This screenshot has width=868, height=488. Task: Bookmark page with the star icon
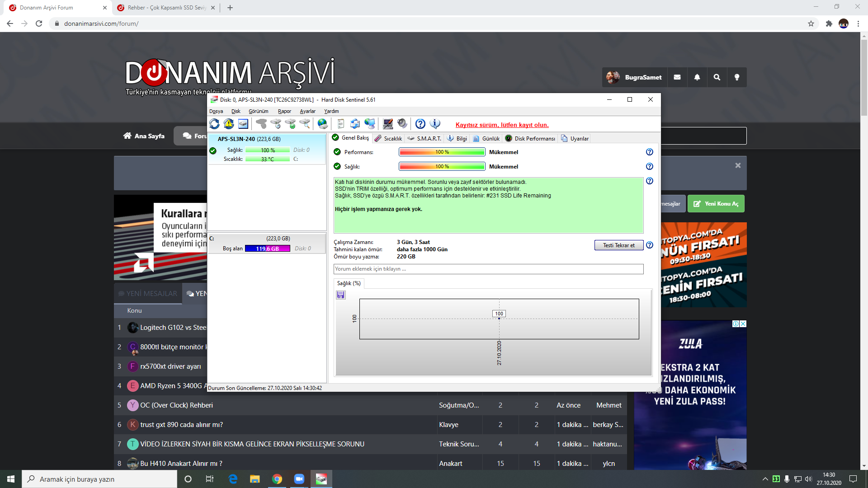(x=811, y=23)
